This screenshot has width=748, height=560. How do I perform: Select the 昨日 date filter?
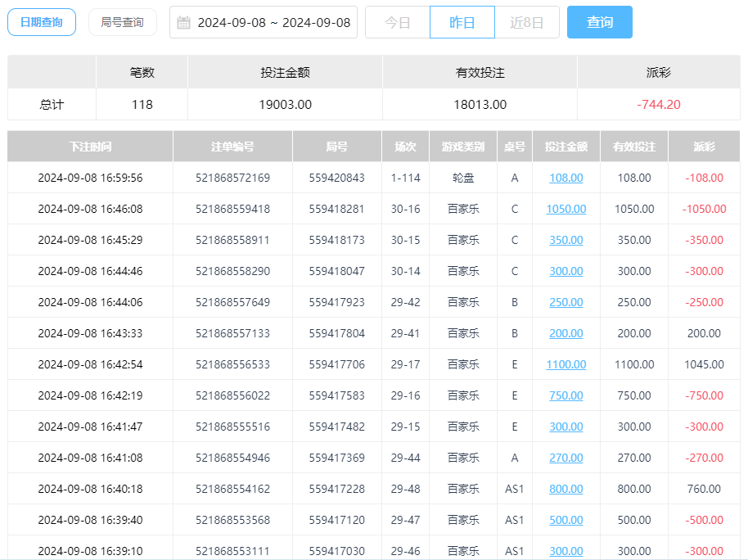point(462,22)
